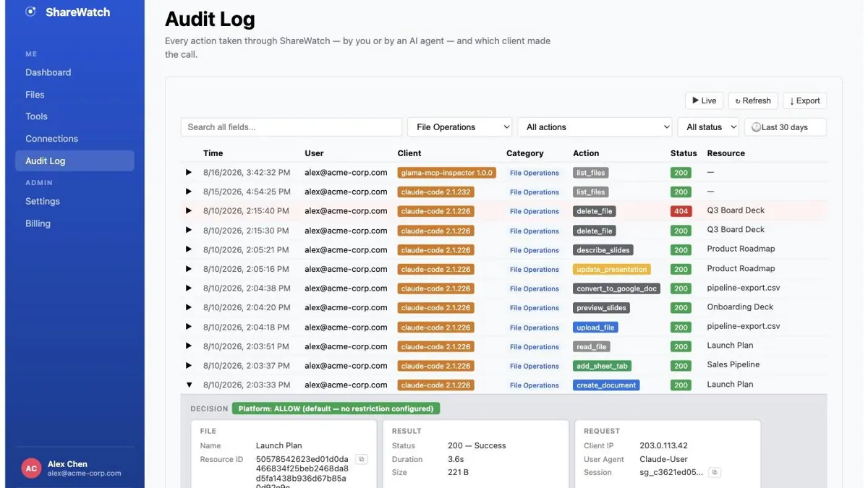Image resolution: width=868 pixels, height=488 pixels.
Task: Expand the convert_to_google_doc row
Action: pyautogui.click(x=189, y=288)
